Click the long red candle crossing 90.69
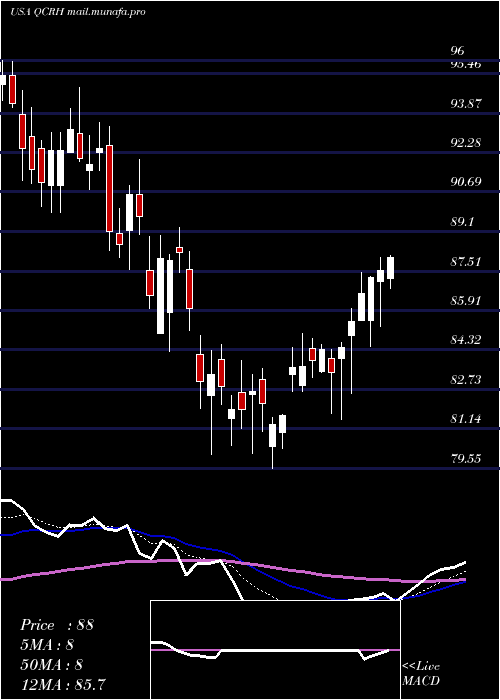This screenshot has height=700, width=500. coord(109,188)
